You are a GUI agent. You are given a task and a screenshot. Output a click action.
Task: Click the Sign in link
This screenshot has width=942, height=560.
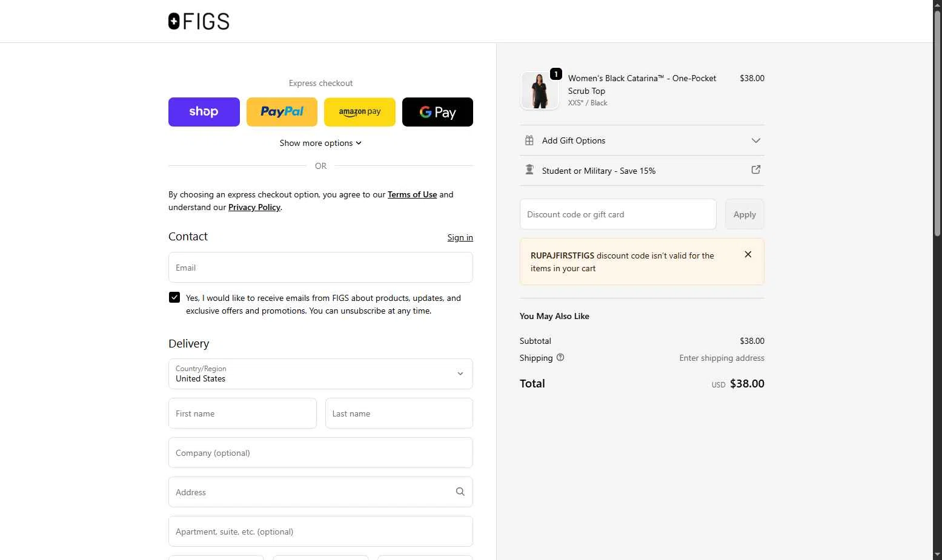tap(460, 237)
